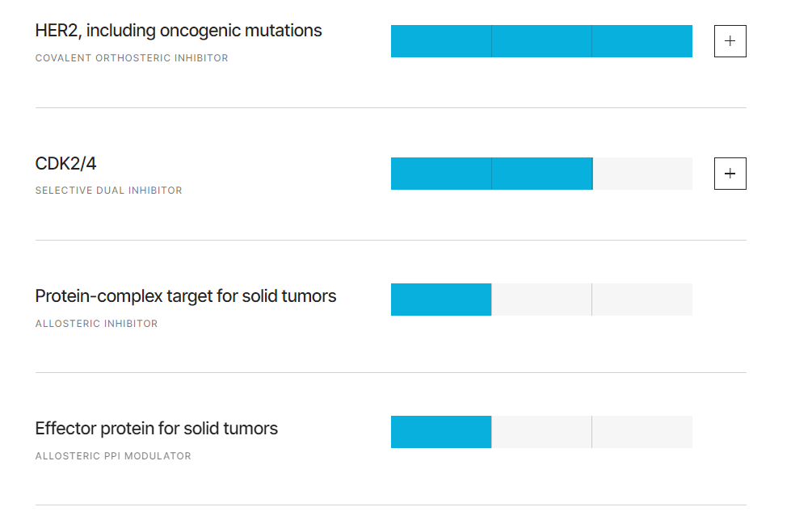Expand the HER2 program details plus icon

(x=730, y=41)
